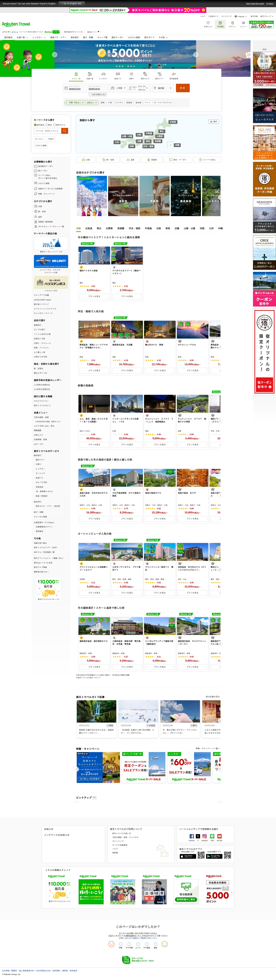The image size is (276, 980).
Task: Select the 海外ホテル icon in search panel
Action: click(x=145, y=75)
